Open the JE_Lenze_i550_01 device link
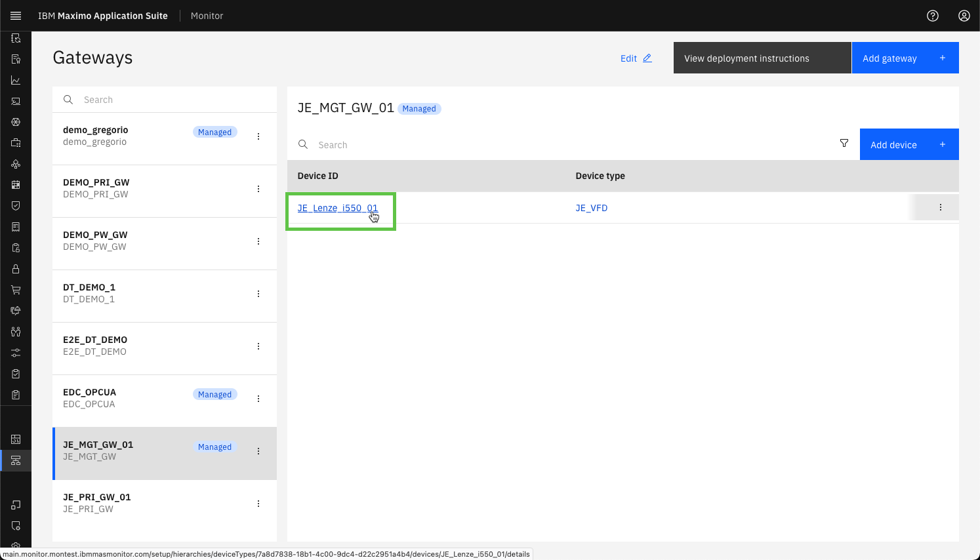 pos(338,208)
